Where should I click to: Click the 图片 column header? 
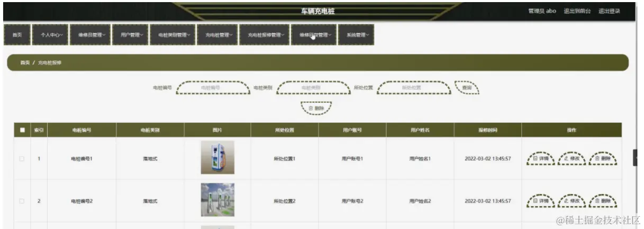(x=217, y=130)
